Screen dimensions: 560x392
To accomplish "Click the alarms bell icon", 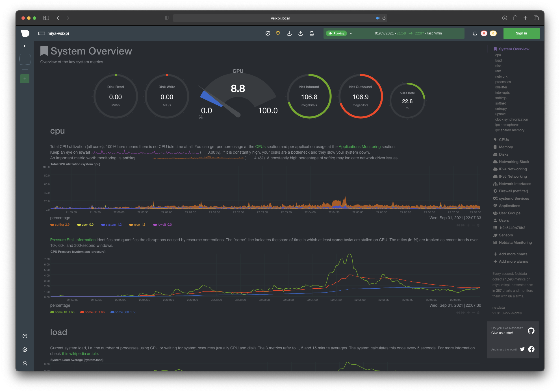I will [475, 33].
